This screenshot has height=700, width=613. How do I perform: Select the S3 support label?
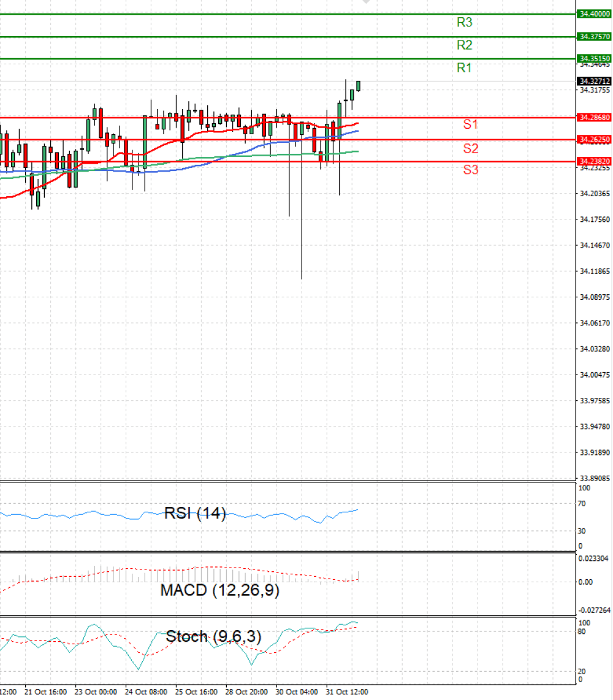471,170
